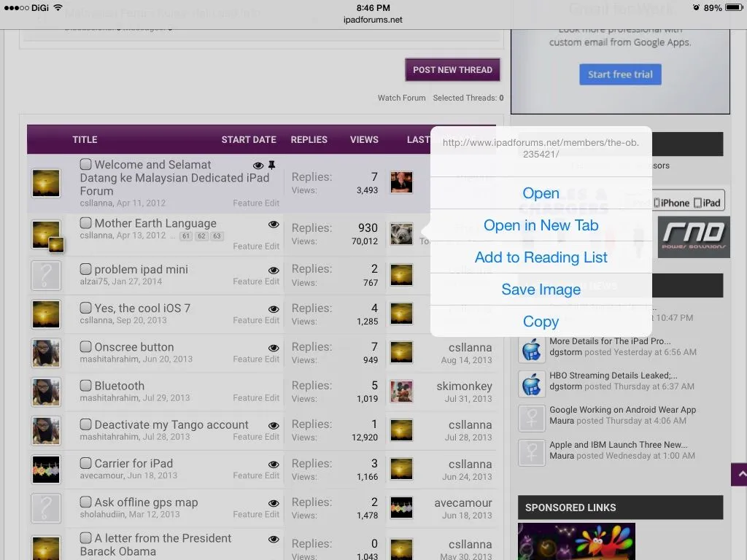This screenshot has height=560, width=747.
Task: Click the pin icon on Welcome thread
Action: point(272,166)
